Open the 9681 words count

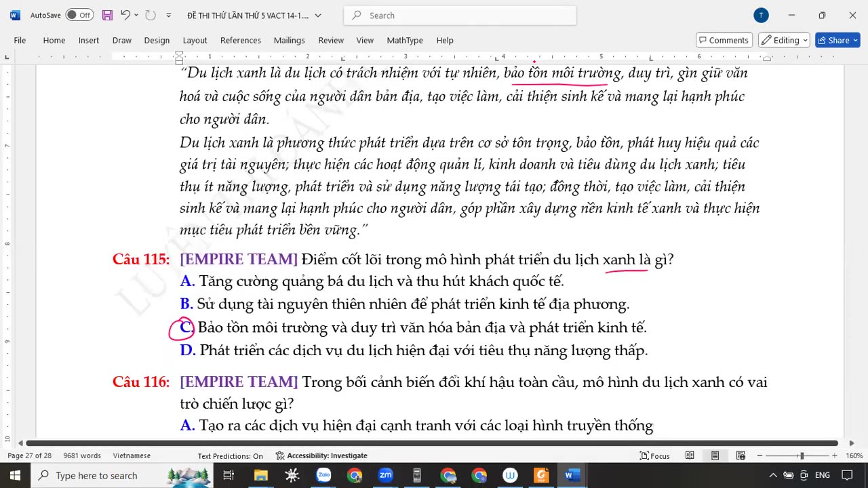click(82, 455)
